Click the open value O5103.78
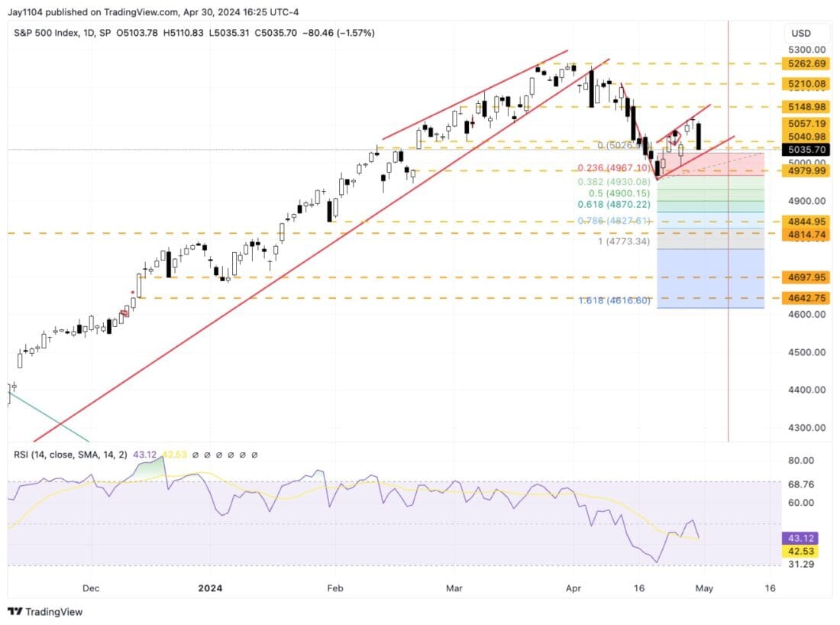The image size is (840, 625). point(137,33)
